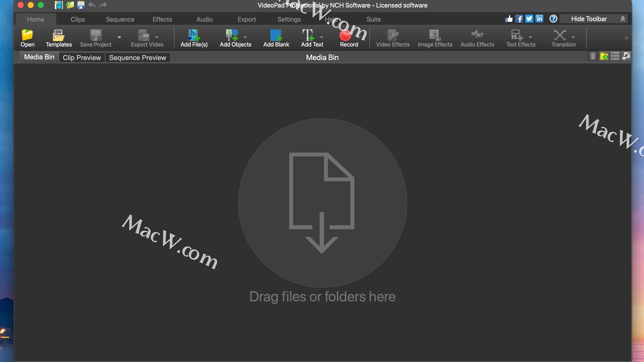Viewport: 644px width, 362px height.
Task: Click the drag files drop area
Action: 322,203
